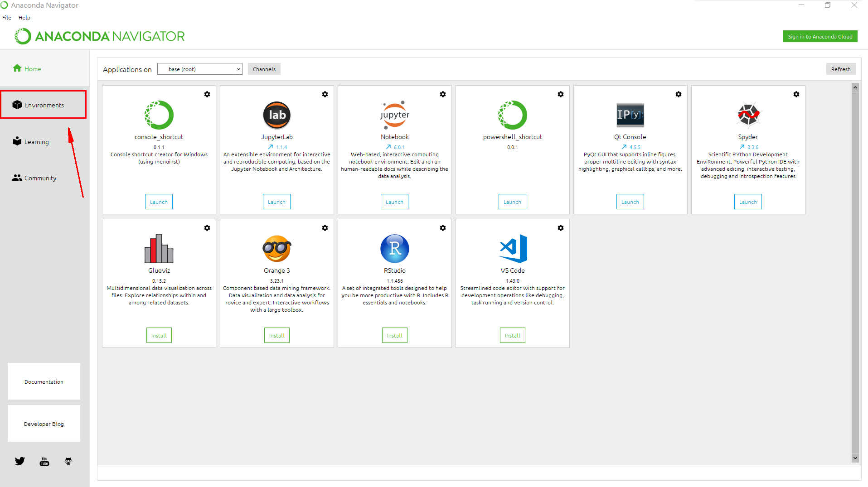Click the Anaconda Navigator header logo

click(x=100, y=36)
